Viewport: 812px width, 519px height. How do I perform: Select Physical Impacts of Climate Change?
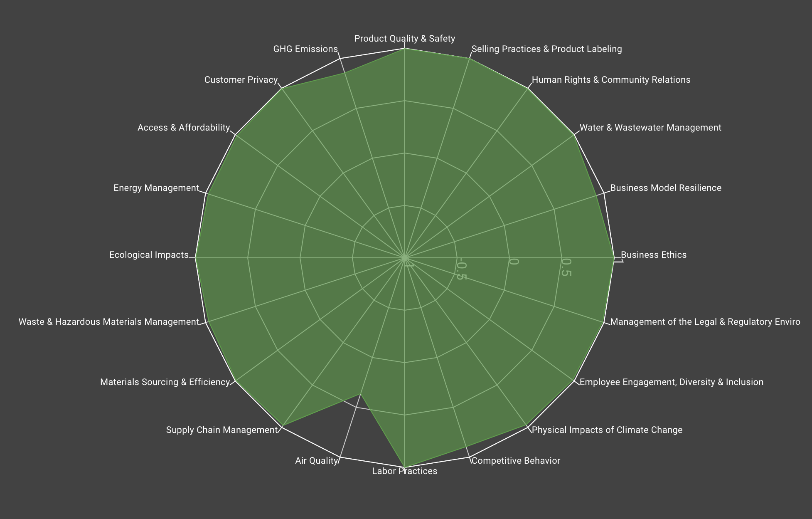click(x=607, y=430)
